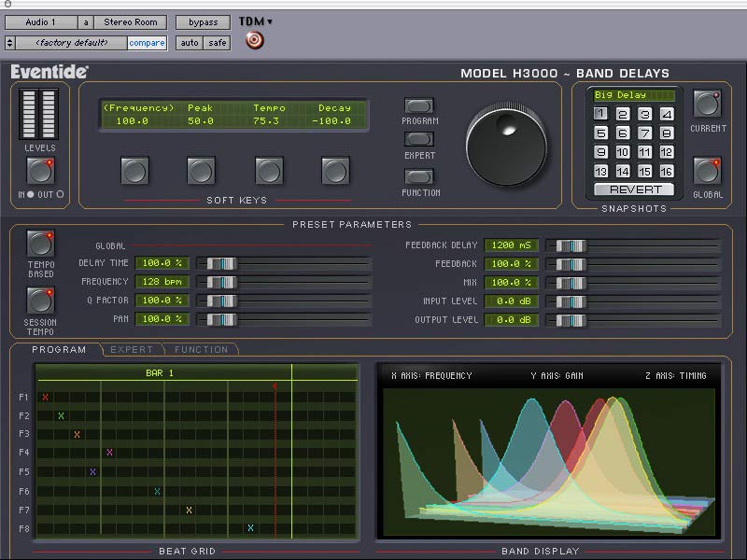
Task: Click the F7 yellow beat marker
Action: coord(190,510)
